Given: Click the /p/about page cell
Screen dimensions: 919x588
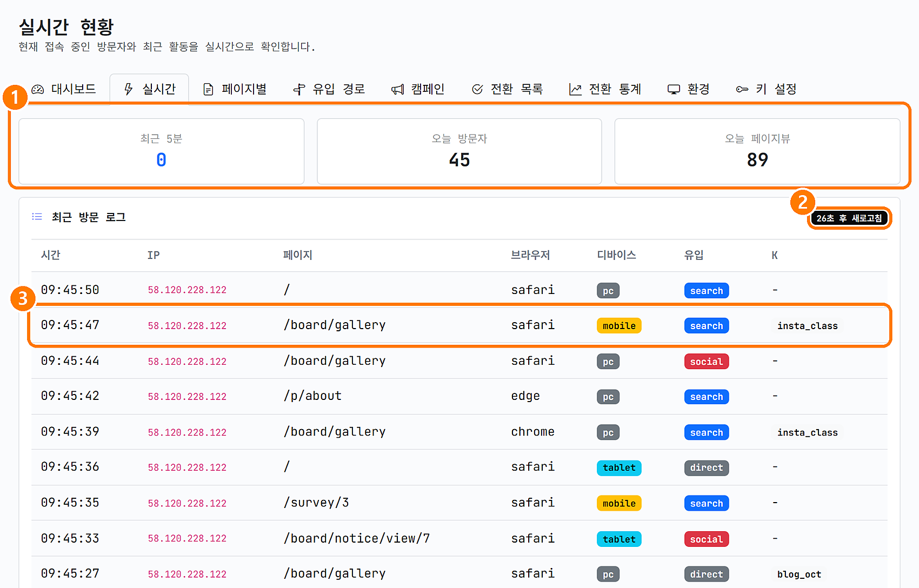Looking at the screenshot, I should coord(312,396).
